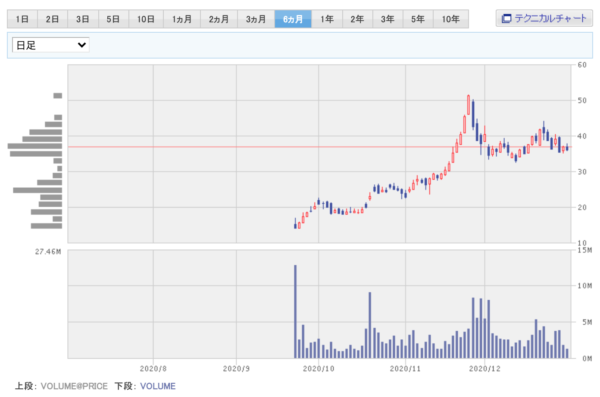This screenshot has height=397, width=600.
Task: Click the VOLUME link below the chart
Action: (x=158, y=386)
